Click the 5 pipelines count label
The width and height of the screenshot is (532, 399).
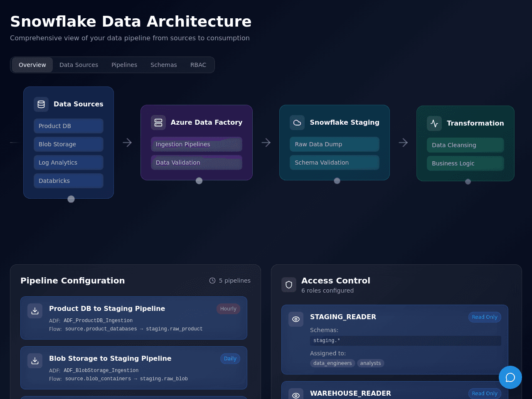[235, 281]
